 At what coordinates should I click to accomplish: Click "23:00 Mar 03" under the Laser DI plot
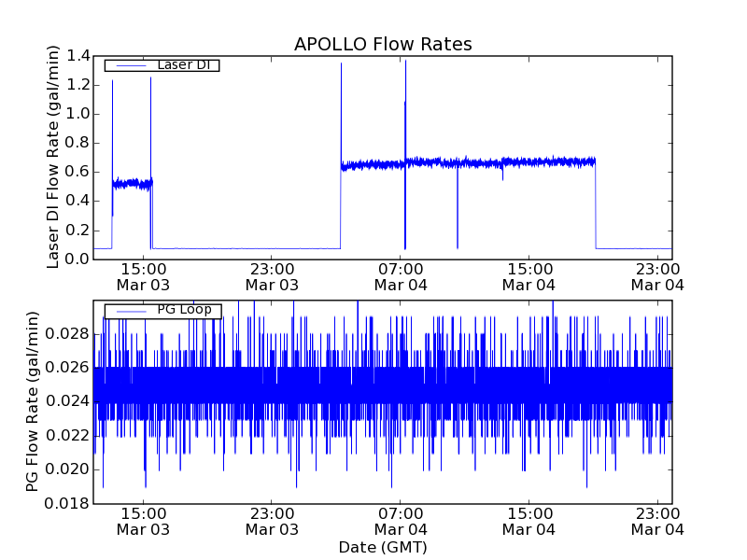click(272, 277)
